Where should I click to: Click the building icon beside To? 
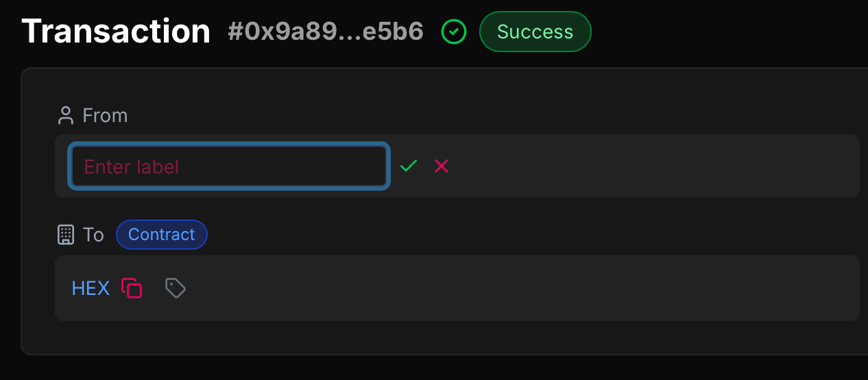coord(65,235)
